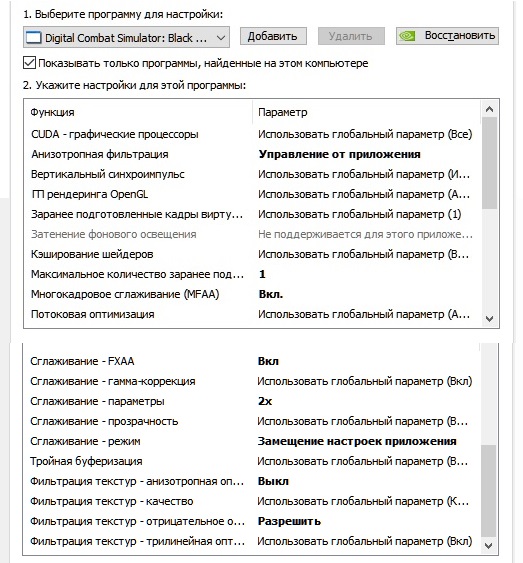Click the NVIDIA logo in the Восстановить button
523x563 pixels.
(x=407, y=36)
